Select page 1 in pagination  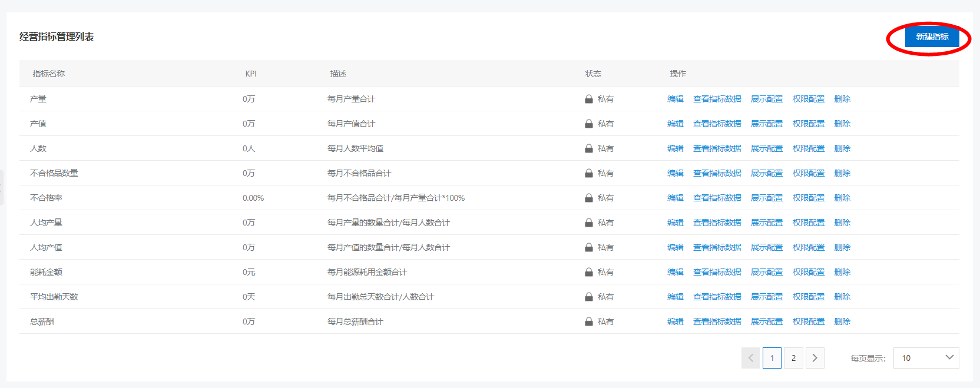[772, 358]
